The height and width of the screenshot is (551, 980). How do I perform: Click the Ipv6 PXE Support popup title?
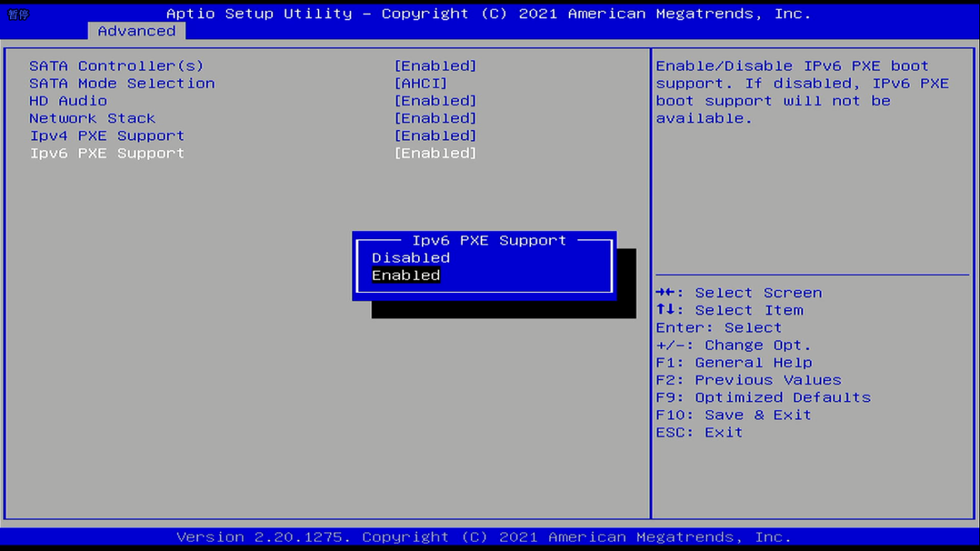point(488,240)
